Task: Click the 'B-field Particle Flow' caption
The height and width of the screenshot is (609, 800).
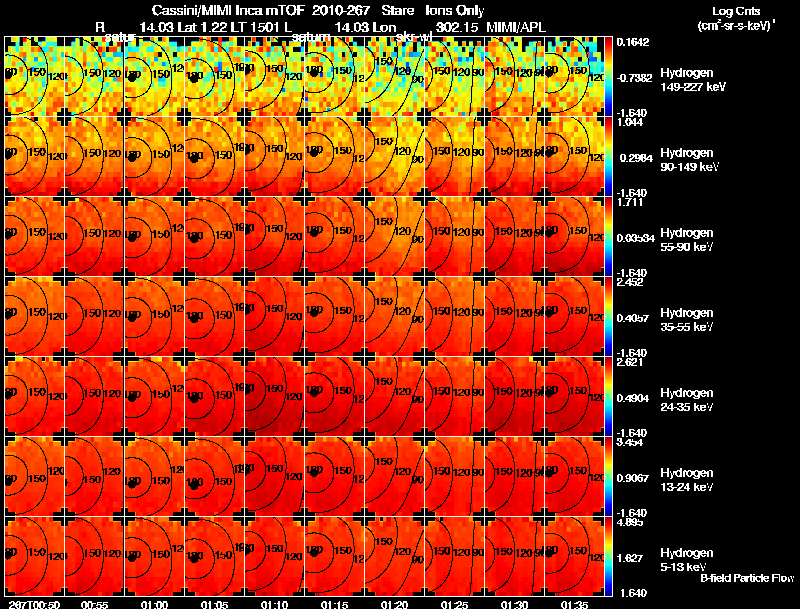Action: pos(747,578)
